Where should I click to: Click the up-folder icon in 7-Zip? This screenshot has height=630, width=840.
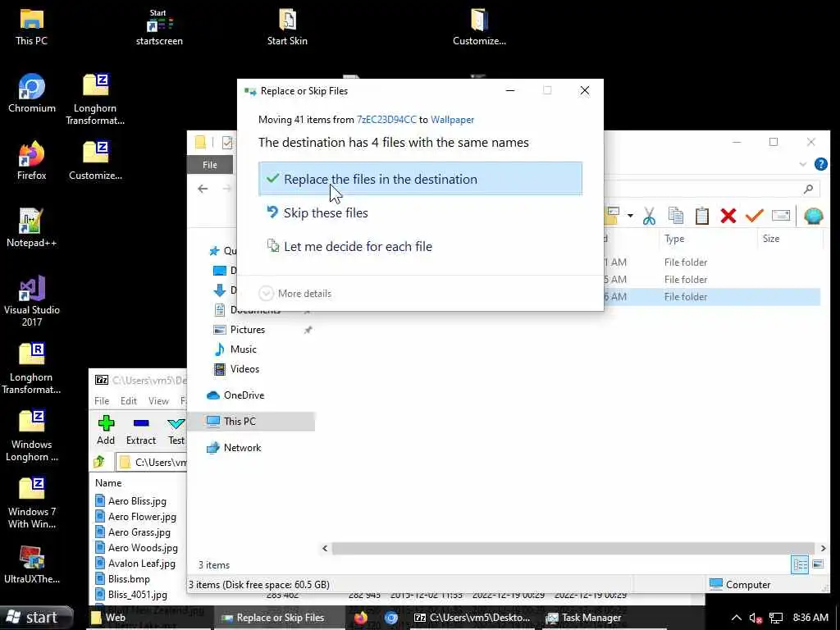(99, 462)
